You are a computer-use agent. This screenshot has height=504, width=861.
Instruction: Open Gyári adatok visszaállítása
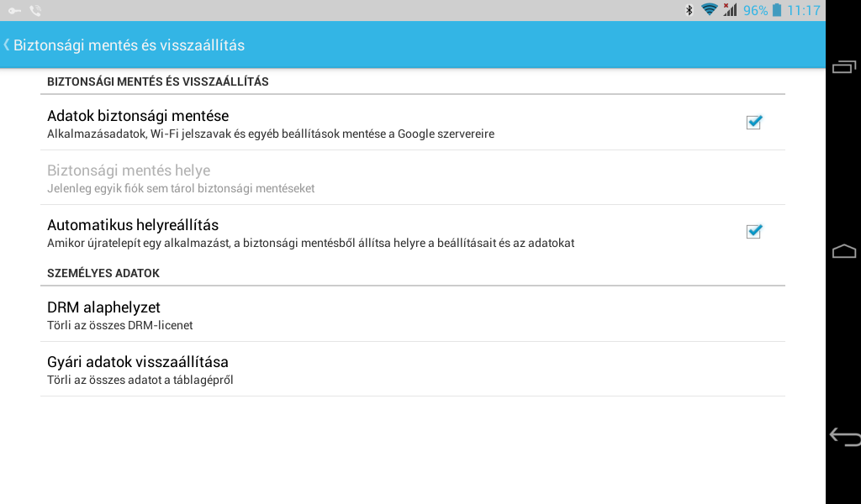[x=412, y=369]
